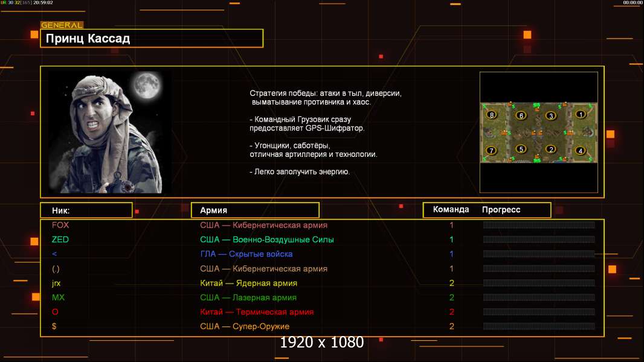The width and height of the screenshot is (644, 362).
Task: Click the Угонщики, саботёры description text
Action: click(314, 150)
